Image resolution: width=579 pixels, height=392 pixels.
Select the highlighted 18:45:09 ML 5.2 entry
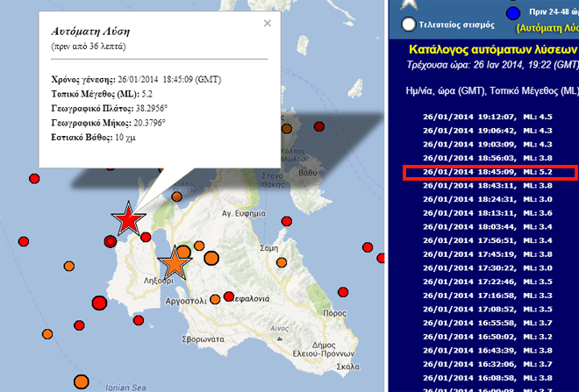click(490, 173)
